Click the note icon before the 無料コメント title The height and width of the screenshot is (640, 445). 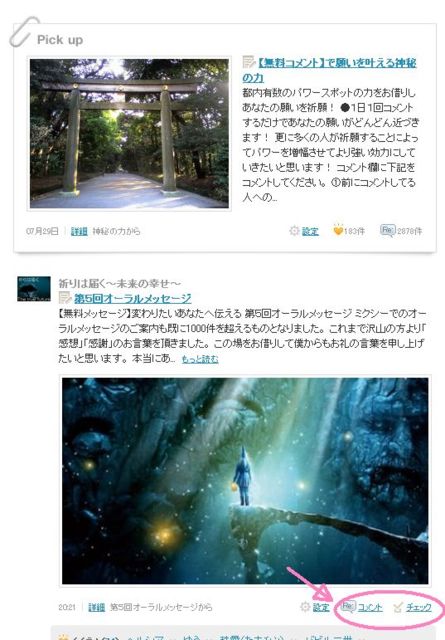pos(248,62)
